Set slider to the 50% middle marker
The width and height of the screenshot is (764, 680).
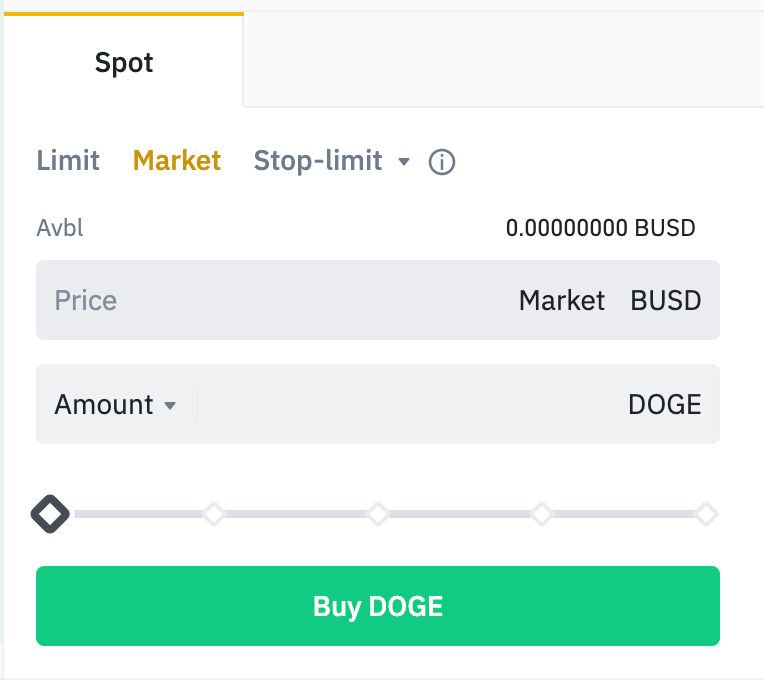point(378,514)
